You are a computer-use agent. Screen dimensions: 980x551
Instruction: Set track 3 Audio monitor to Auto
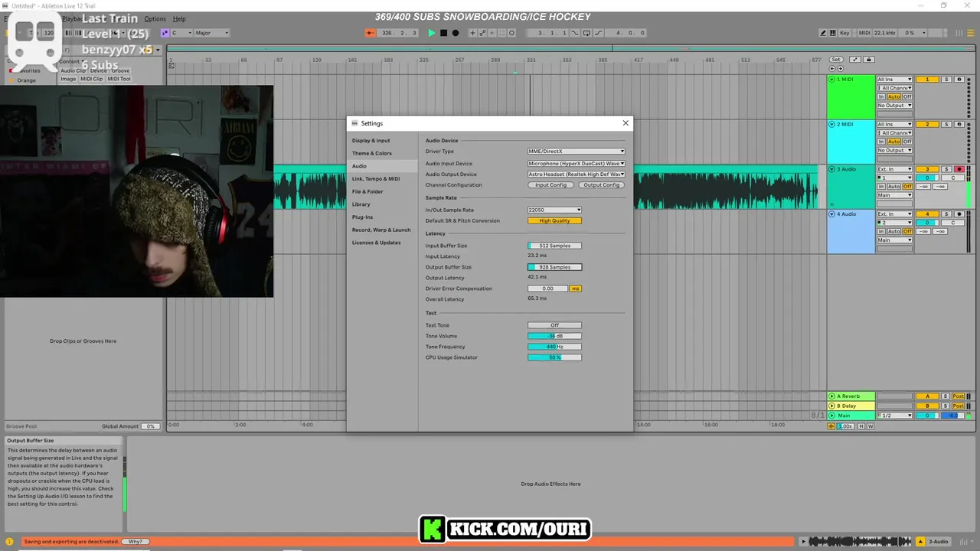pyautogui.click(x=893, y=187)
